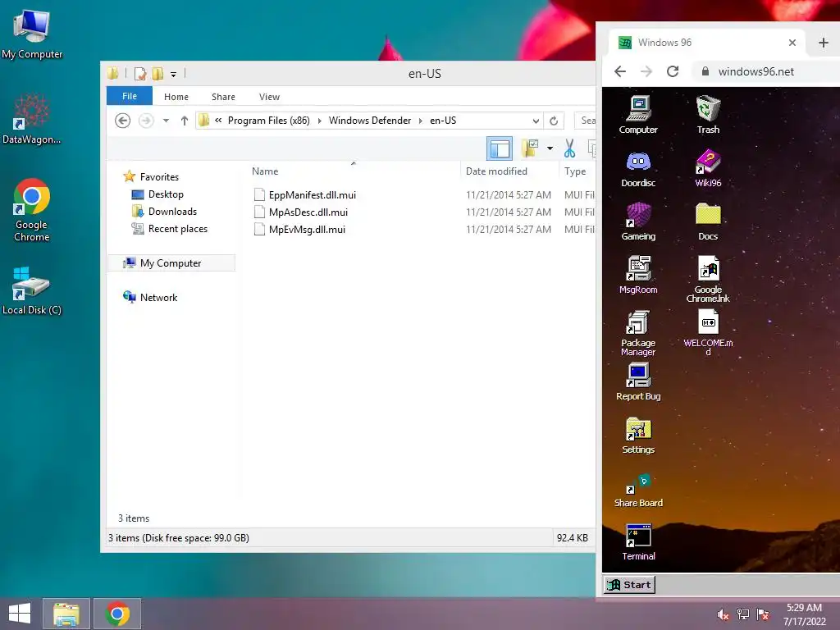Open Google Chrome.lnk in Windows 96

point(708,279)
